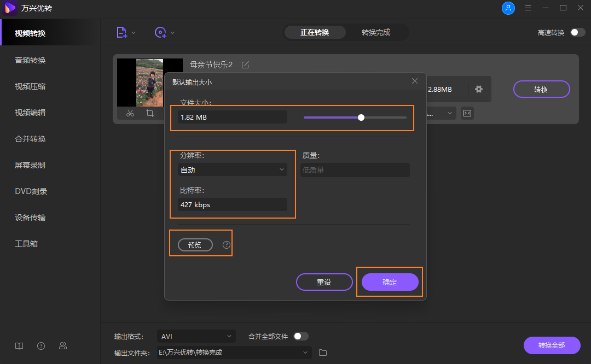
Task: Click the add files icon in the toolbar
Action: pyautogui.click(x=121, y=32)
